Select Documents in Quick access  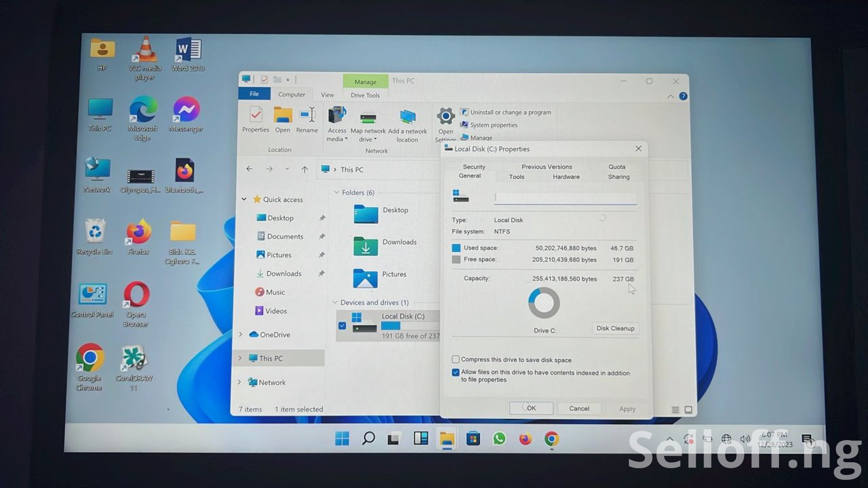click(x=285, y=236)
